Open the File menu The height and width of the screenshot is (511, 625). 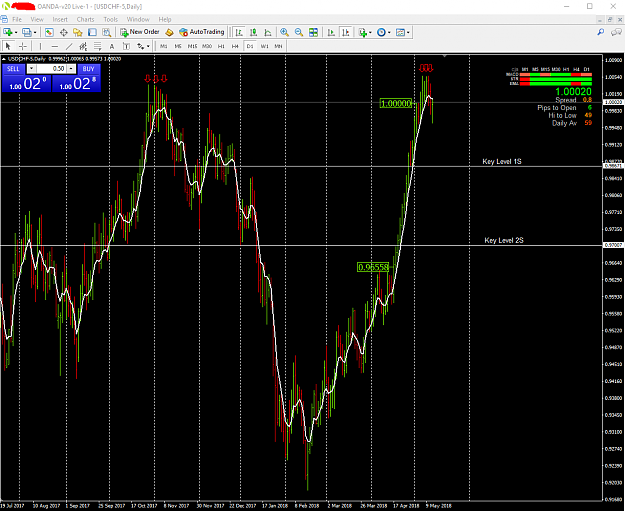point(17,19)
